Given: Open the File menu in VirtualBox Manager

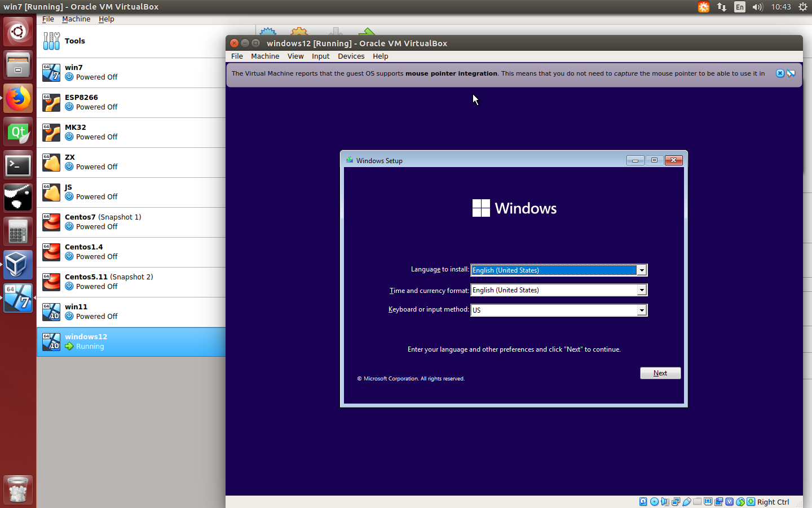Looking at the screenshot, I should [48, 19].
